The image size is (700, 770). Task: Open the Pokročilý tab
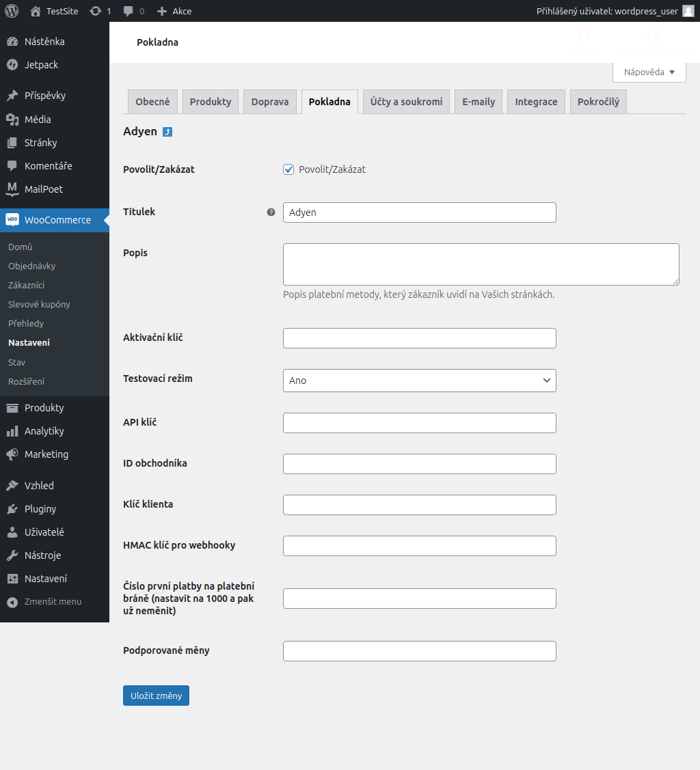(x=598, y=102)
